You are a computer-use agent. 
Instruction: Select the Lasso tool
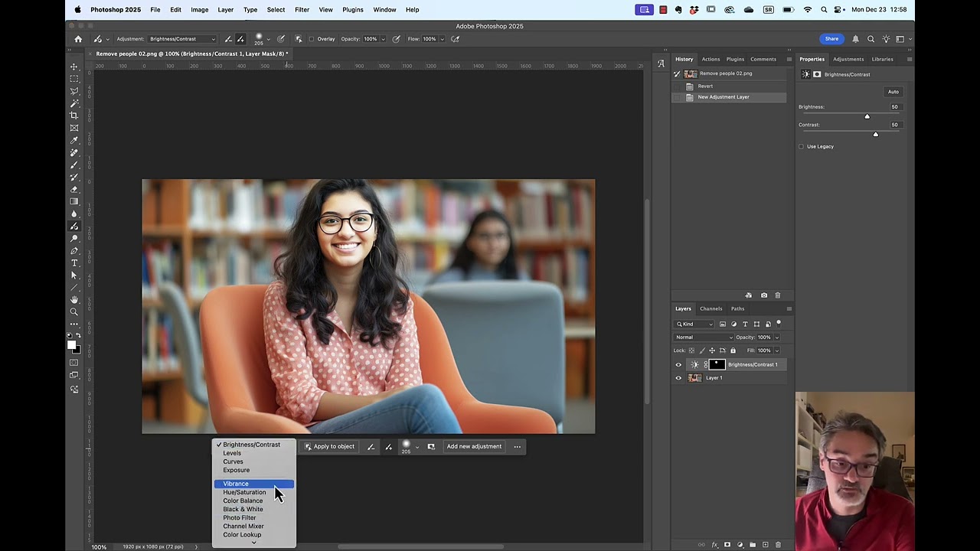(x=74, y=91)
